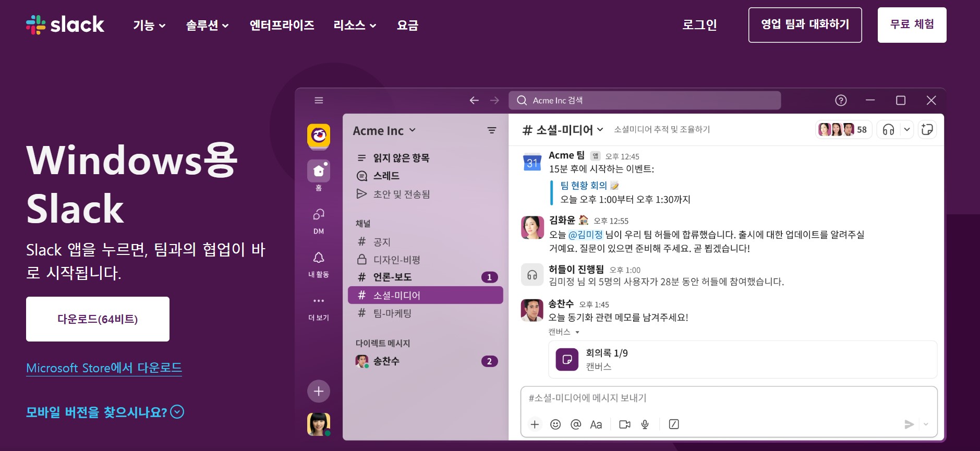The height and width of the screenshot is (451, 980).
Task: Open the emoji picker smiley icon
Action: [x=555, y=424]
